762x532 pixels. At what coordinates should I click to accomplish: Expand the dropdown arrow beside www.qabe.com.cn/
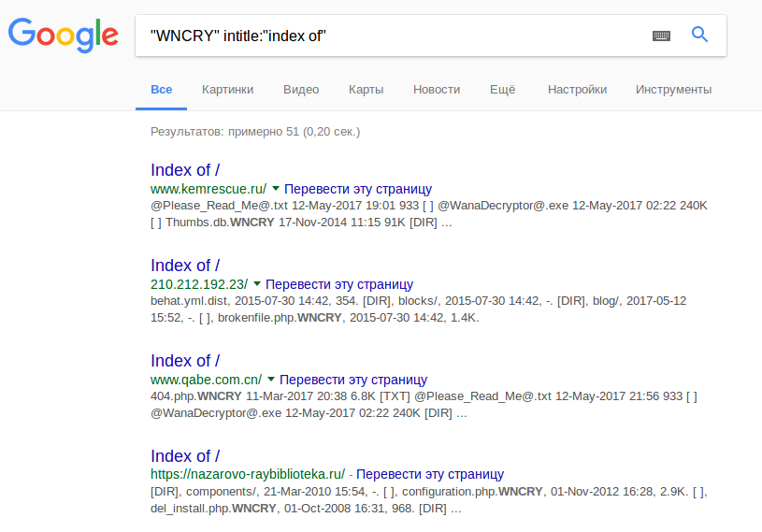coord(271,379)
